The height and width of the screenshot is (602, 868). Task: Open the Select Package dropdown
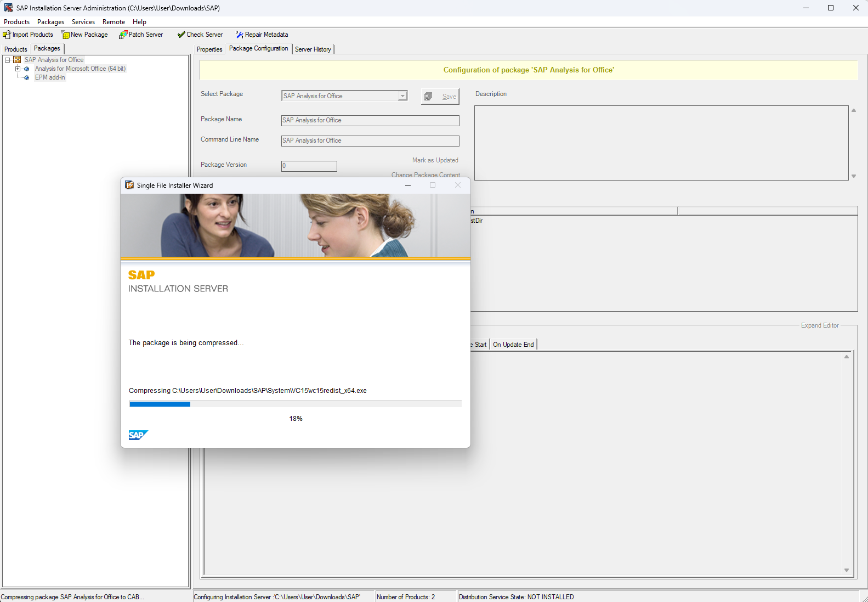click(402, 96)
